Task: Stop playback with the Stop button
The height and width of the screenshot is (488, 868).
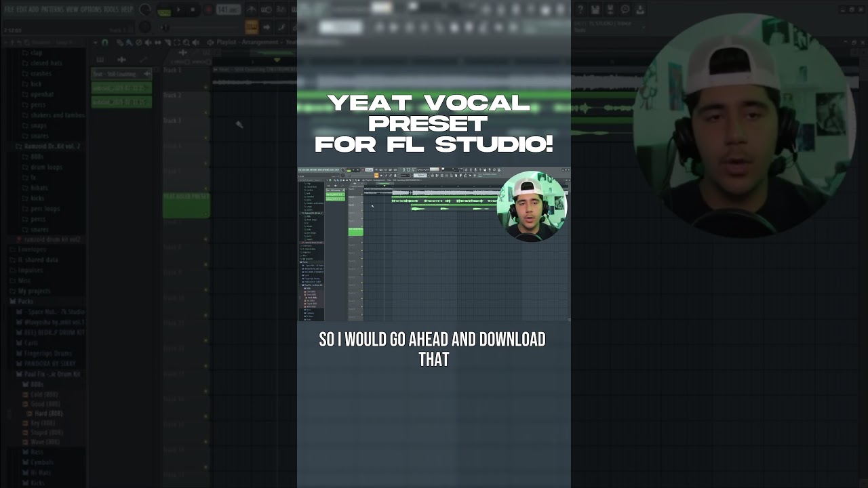Action: pyautogui.click(x=193, y=9)
